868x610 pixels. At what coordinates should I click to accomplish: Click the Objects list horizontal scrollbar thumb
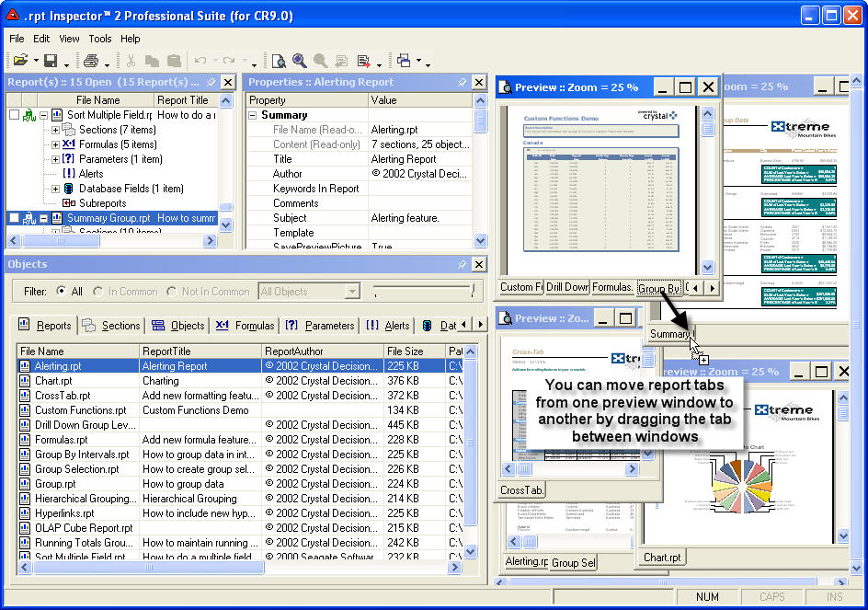coord(148,568)
